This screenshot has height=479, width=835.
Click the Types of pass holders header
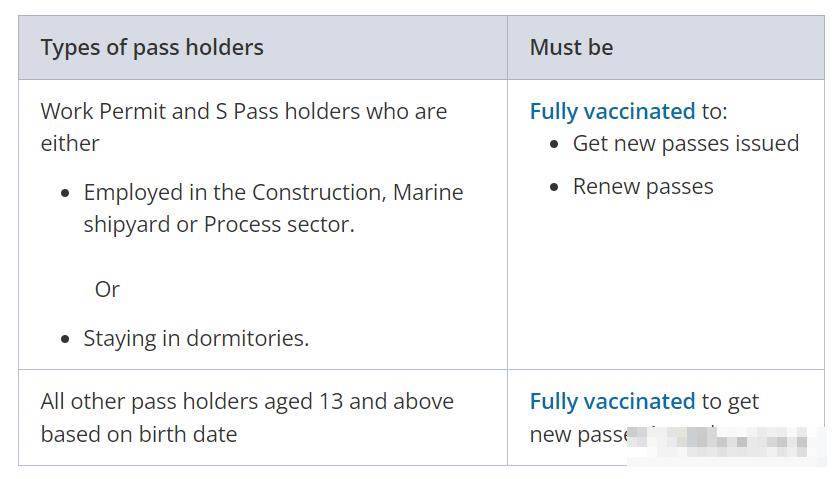pos(152,47)
